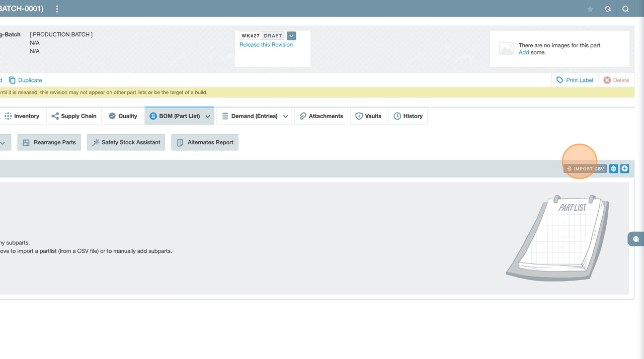Go to the Quality tab
The width and height of the screenshot is (644, 359).
[x=123, y=116]
